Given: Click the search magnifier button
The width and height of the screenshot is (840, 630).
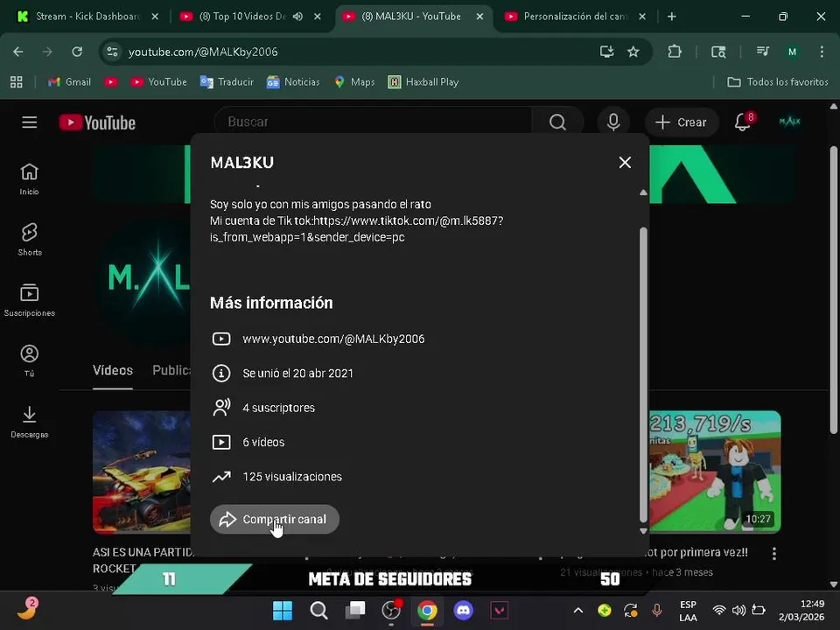Looking at the screenshot, I should point(557,122).
